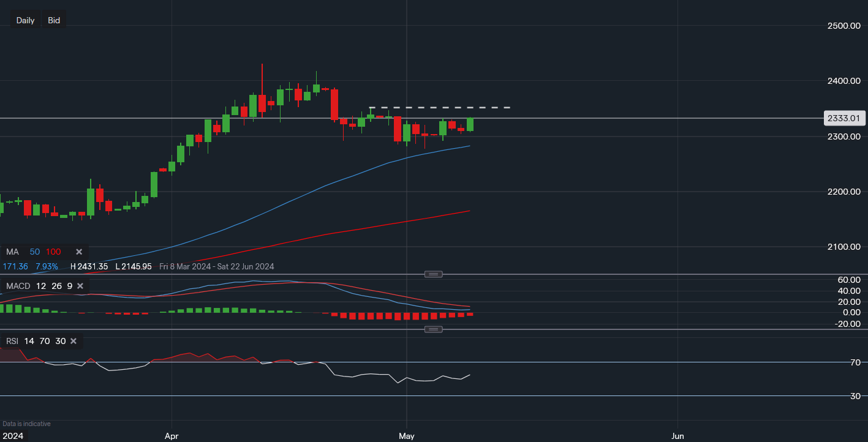Click the 2500.00 price axis label
The image size is (868, 442).
(843, 26)
